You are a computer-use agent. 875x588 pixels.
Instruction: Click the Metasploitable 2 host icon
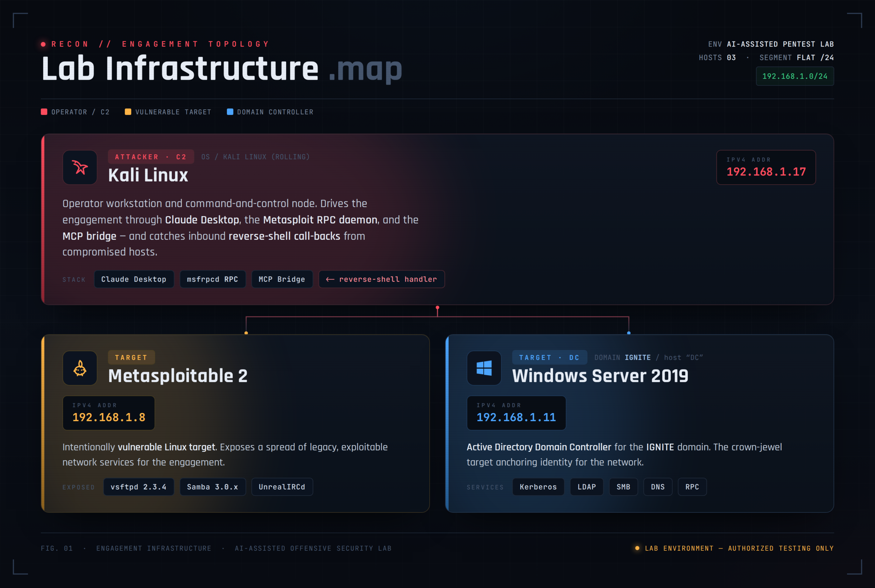pyautogui.click(x=80, y=368)
